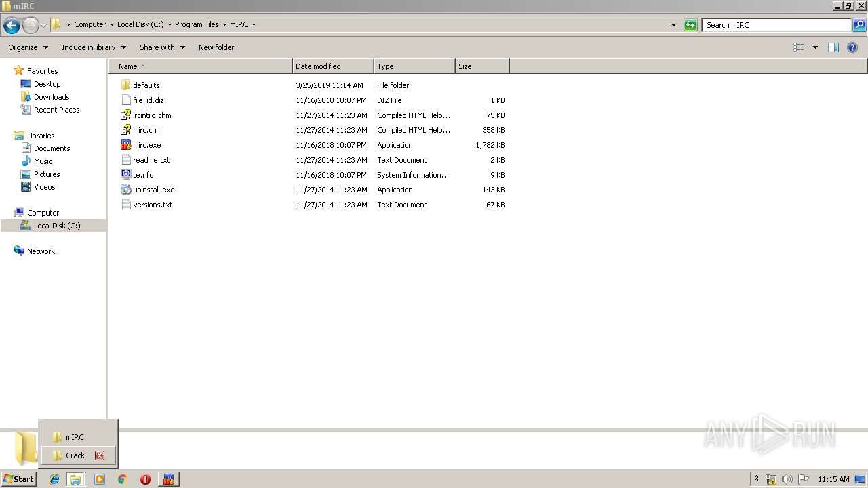Open the Share with dropdown
Viewport: 868px width, 488px height.
[162, 47]
